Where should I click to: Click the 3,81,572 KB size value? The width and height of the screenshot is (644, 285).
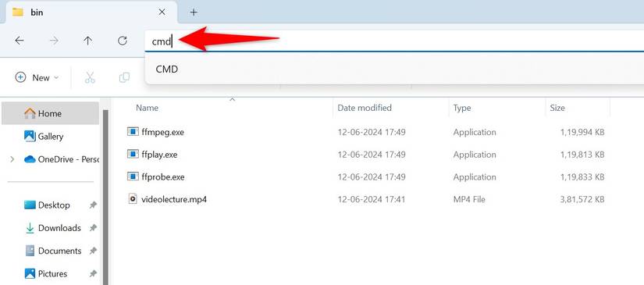[x=582, y=200]
